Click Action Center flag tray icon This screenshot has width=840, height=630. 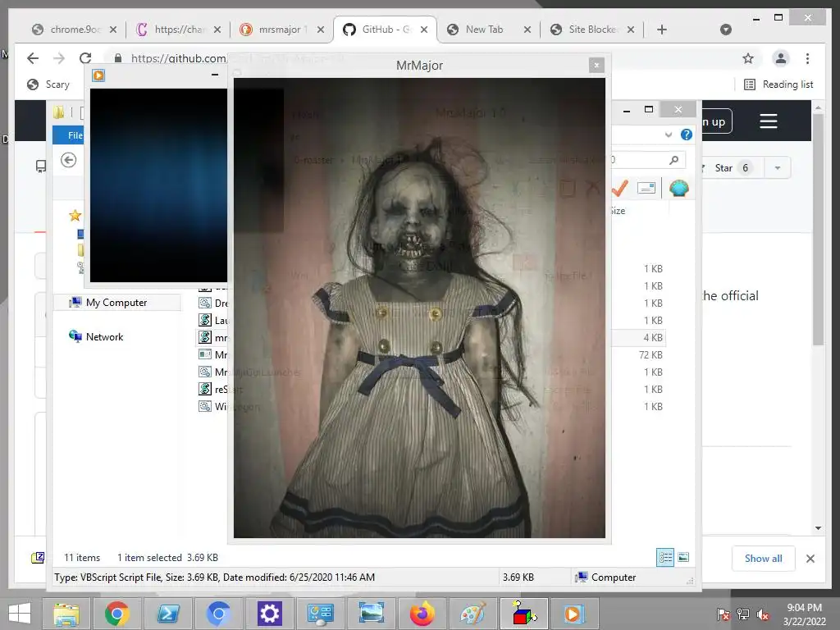pyautogui.click(x=724, y=614)
